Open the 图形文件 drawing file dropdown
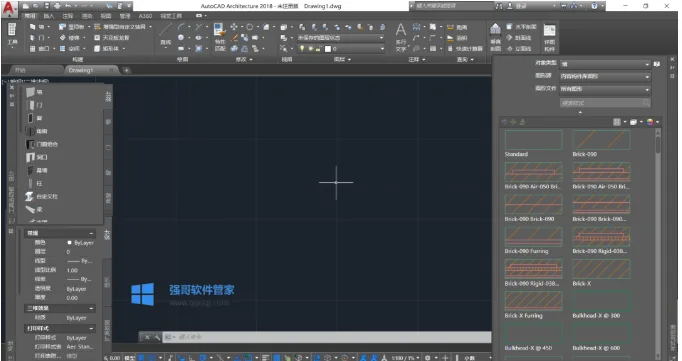Screen dimensions: 682x361 coord(605,89)
